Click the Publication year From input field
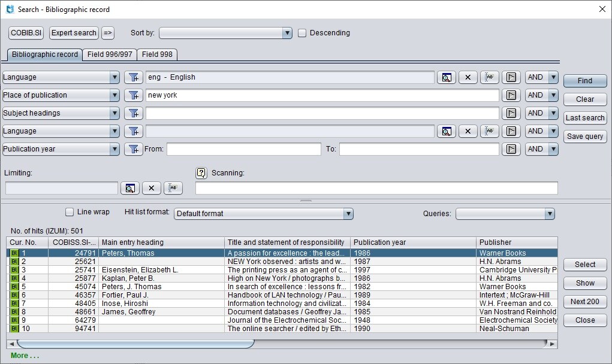612x364 pixels. click(244, 149)
